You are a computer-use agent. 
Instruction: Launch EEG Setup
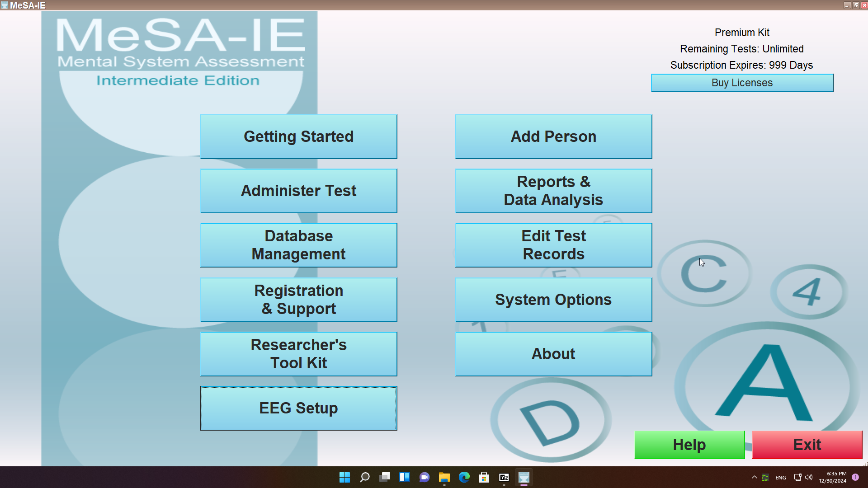[298, 408]
